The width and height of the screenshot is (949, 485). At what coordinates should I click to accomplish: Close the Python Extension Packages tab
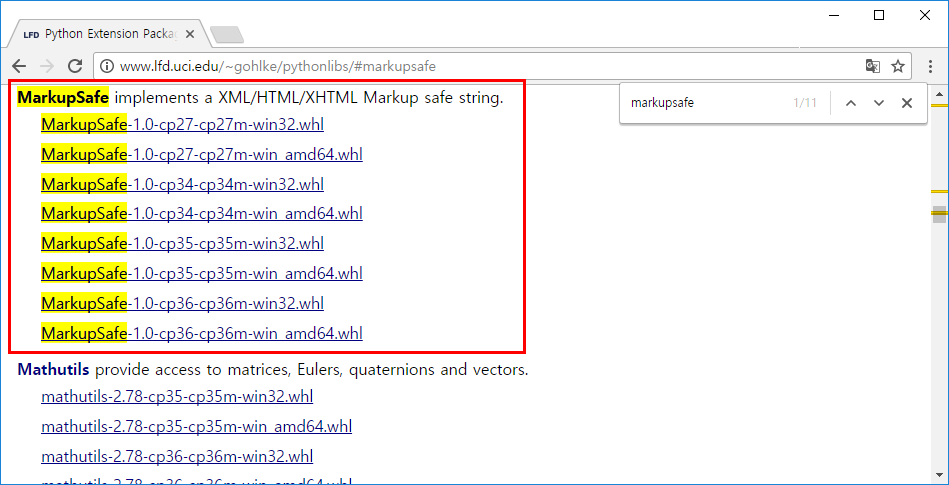pos(189,35)
